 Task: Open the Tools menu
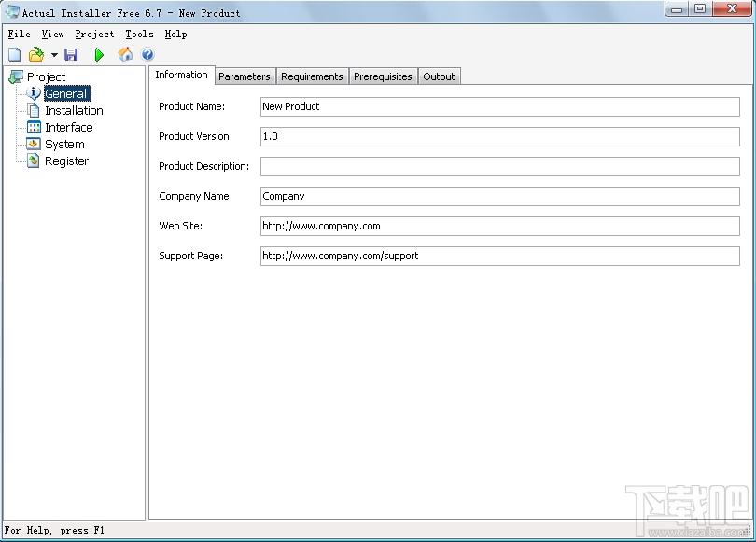pos(139,35)
